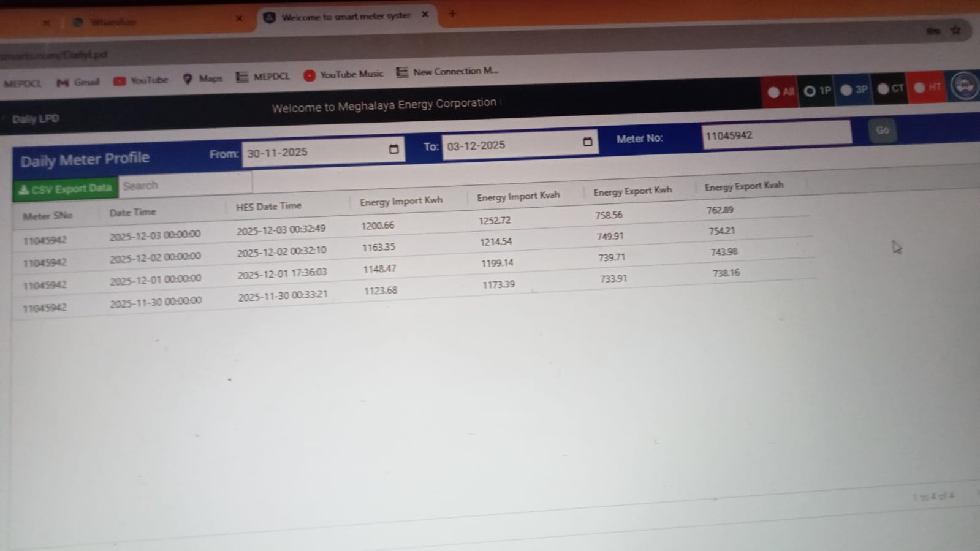Open the YouTube Music bookmark

(343, 75)
